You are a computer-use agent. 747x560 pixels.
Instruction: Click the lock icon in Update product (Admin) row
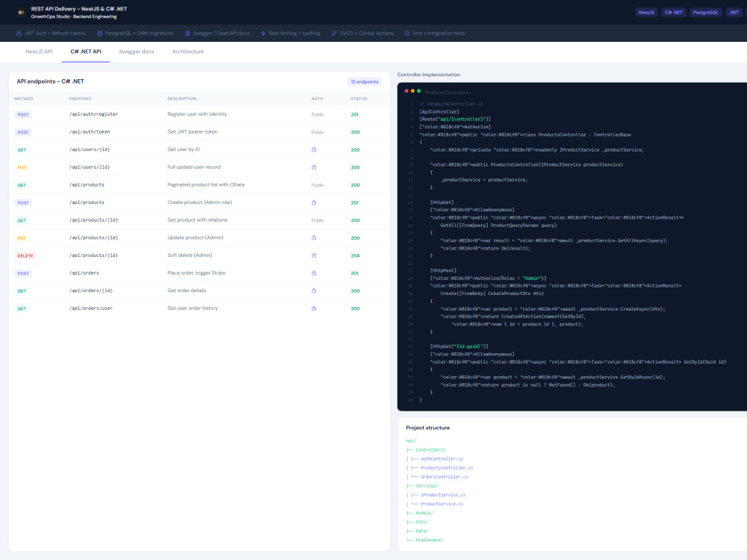(314, 237)
